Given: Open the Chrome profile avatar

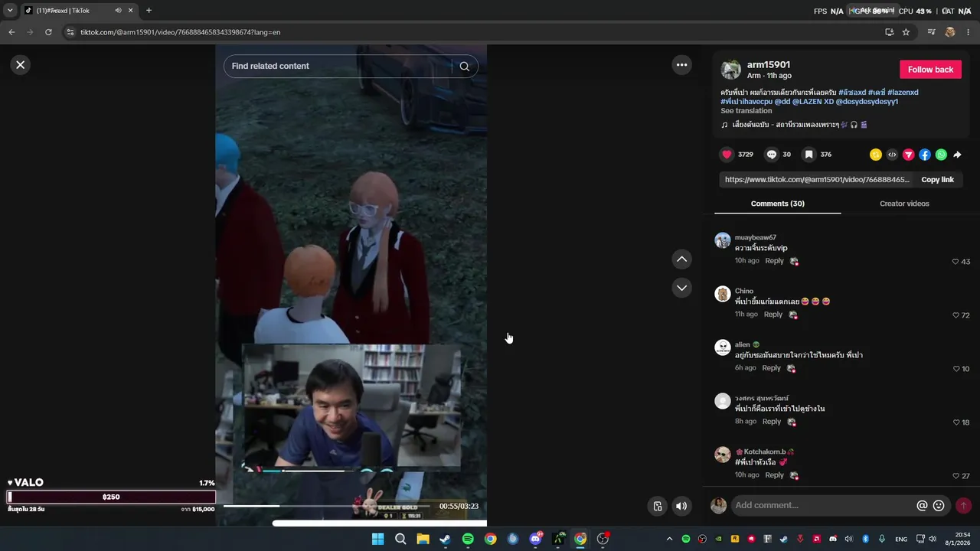Looking at the screenshot, I should pyautogui.click(x=950, y=32).
